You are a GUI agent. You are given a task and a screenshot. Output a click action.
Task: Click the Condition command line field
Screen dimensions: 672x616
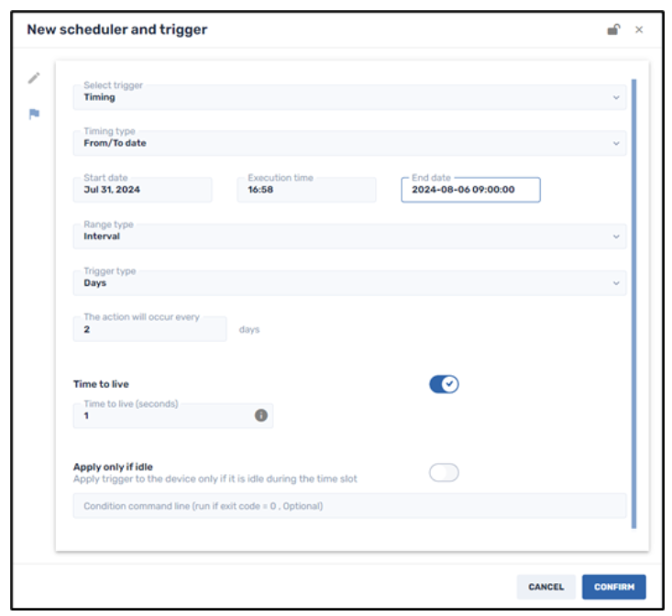coord(349,506)
